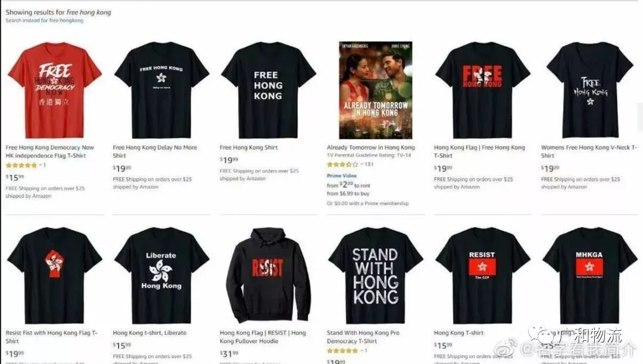Open the red Free Hong Kong Democracy Now shirt image
This screenshot has height=364, width=643.
click(55, 90)
